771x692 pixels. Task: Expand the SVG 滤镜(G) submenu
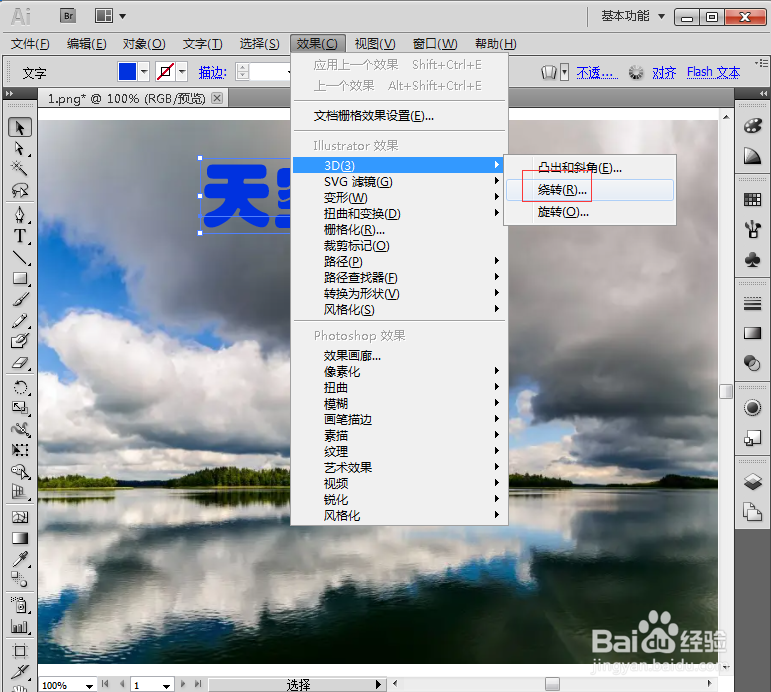pyautogui.click(x=399, y=181)
